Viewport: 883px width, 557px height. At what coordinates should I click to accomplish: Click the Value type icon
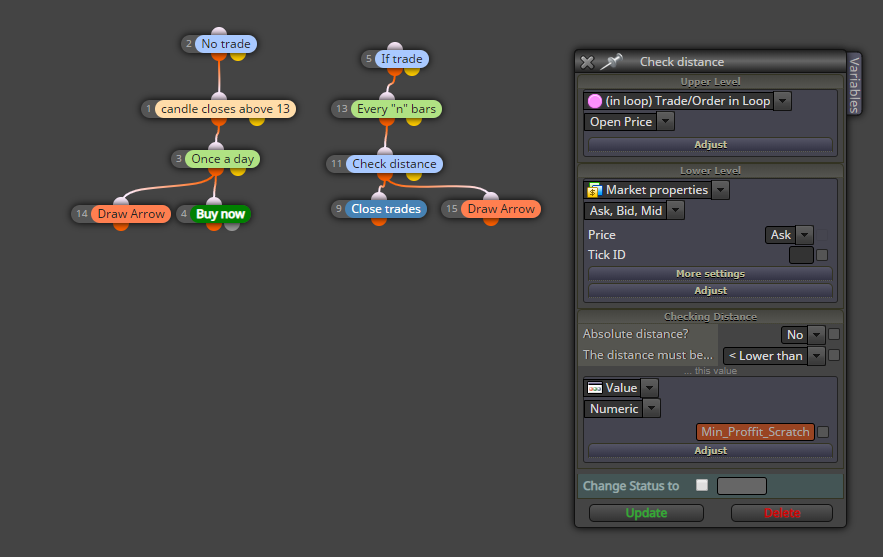[x=595, y=388]
